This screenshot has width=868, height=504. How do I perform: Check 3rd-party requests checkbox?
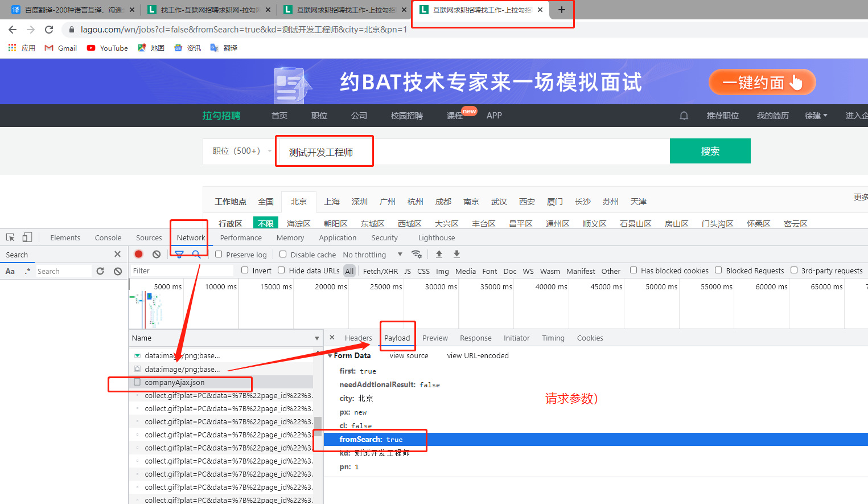pos(794,270)
